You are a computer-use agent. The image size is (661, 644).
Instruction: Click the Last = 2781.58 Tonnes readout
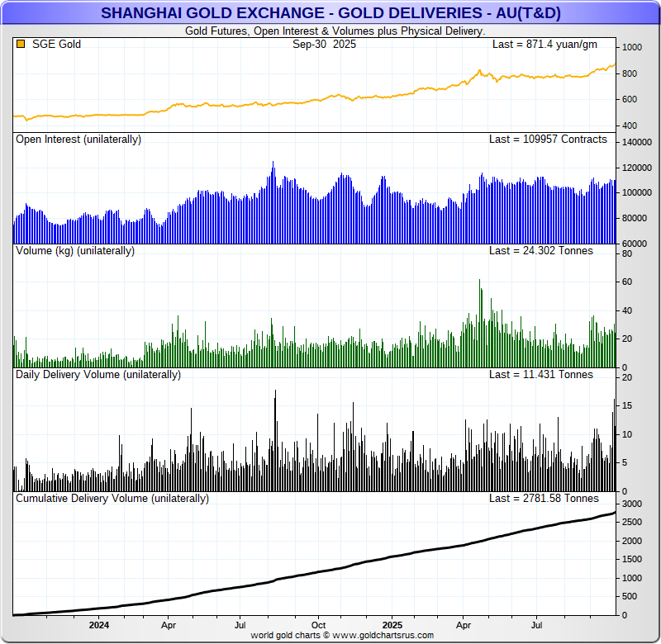point(544,499)
